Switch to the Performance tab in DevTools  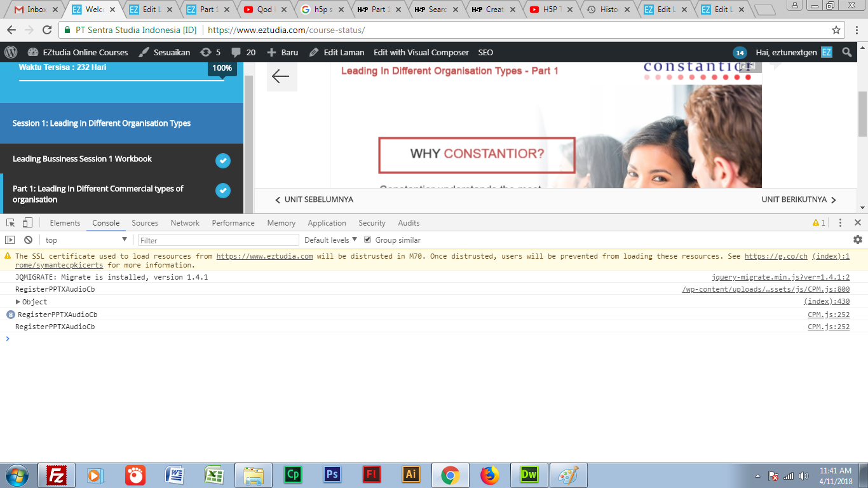click(233, 223)
